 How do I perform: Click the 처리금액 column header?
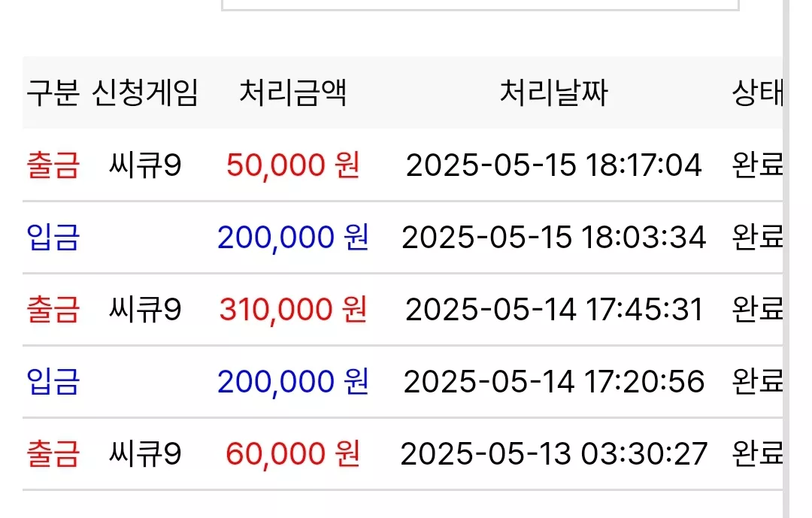click(x=293, y=93)
